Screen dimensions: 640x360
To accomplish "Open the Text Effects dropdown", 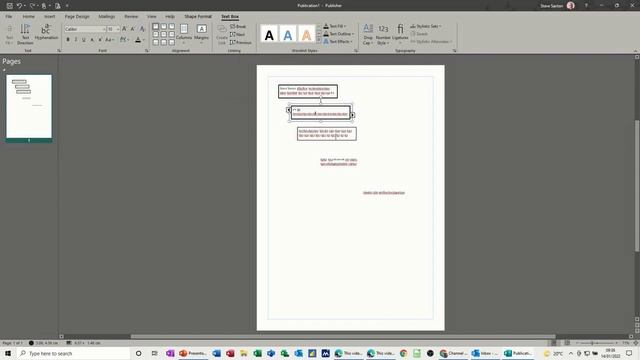I will 338,42.
